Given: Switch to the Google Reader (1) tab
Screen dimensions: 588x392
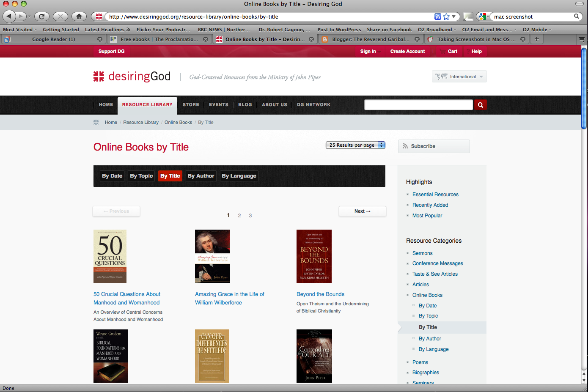Looking at the screenshot, I should pyautogui.click(x=54, y=39).
